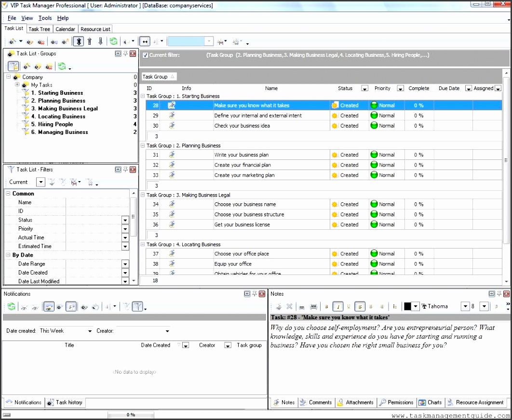Open the Attachments tab
This screenshot has height=420, width=512.
pos(355,402)
